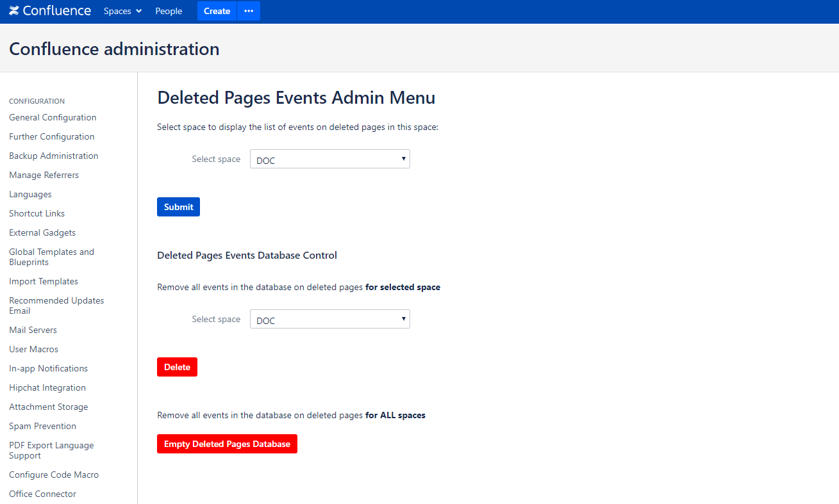Open the Spaces dropdown menu
The width and height of the screenshot is (839, 504).
tap(122, 11)
